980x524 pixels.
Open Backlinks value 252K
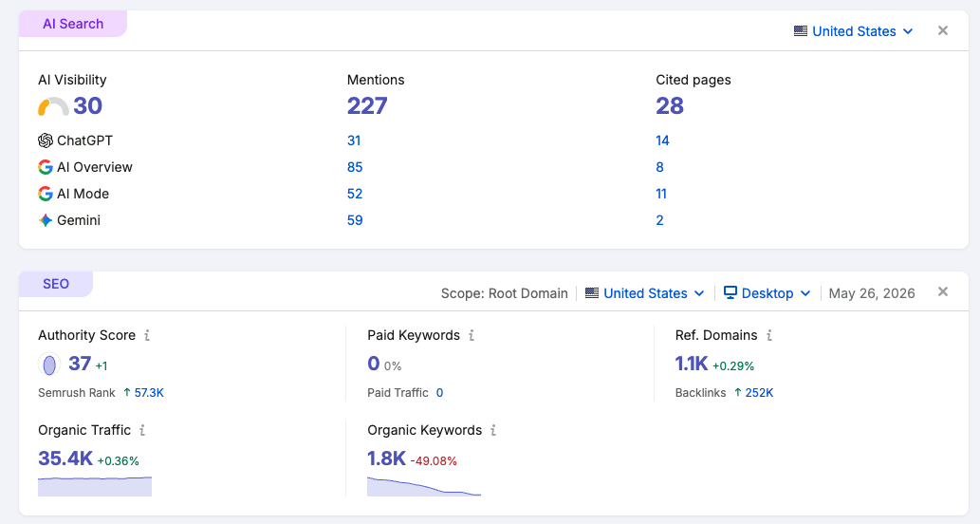[759, 393]
